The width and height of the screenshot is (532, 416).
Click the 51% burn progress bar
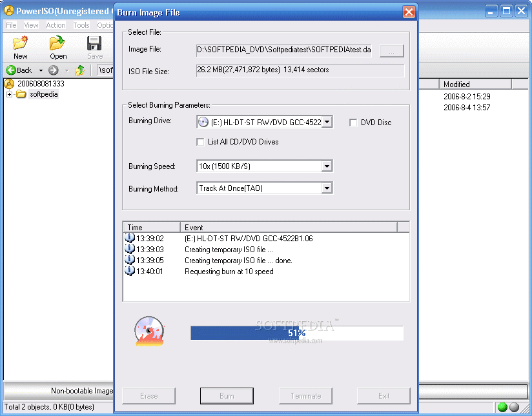(297, 333)
